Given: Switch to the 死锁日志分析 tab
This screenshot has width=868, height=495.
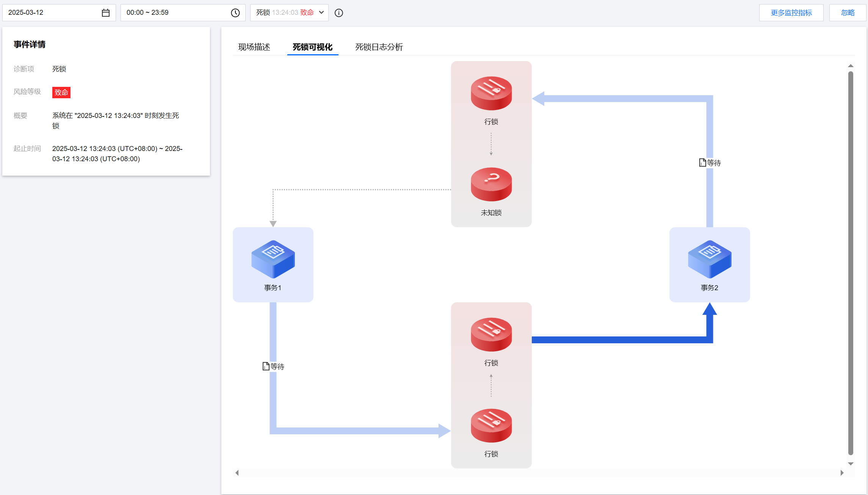Looking at the screenshot, I should 379,47.
